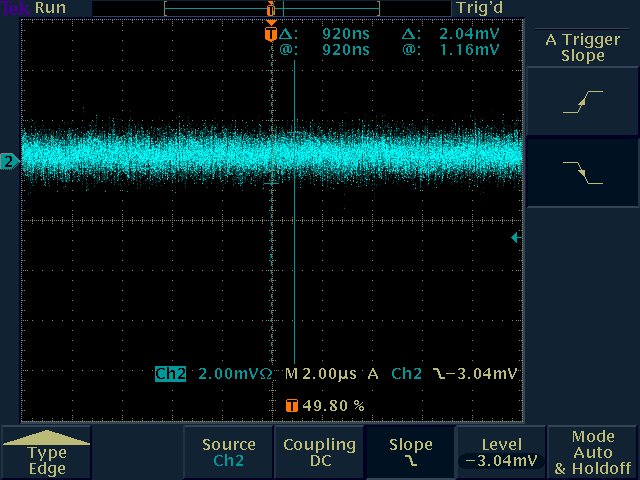
Task: Open the Coupling DC menu
Action: pyautogui.click(x=319, y=452)
